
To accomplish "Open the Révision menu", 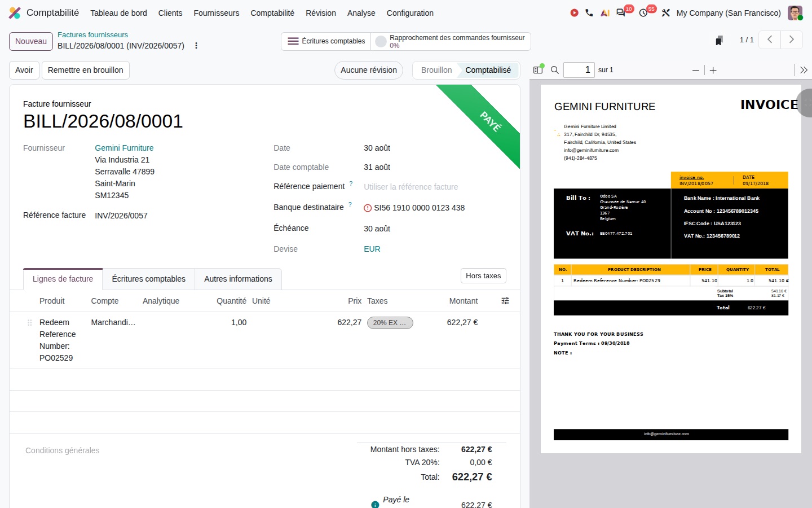I will point(321,12).
